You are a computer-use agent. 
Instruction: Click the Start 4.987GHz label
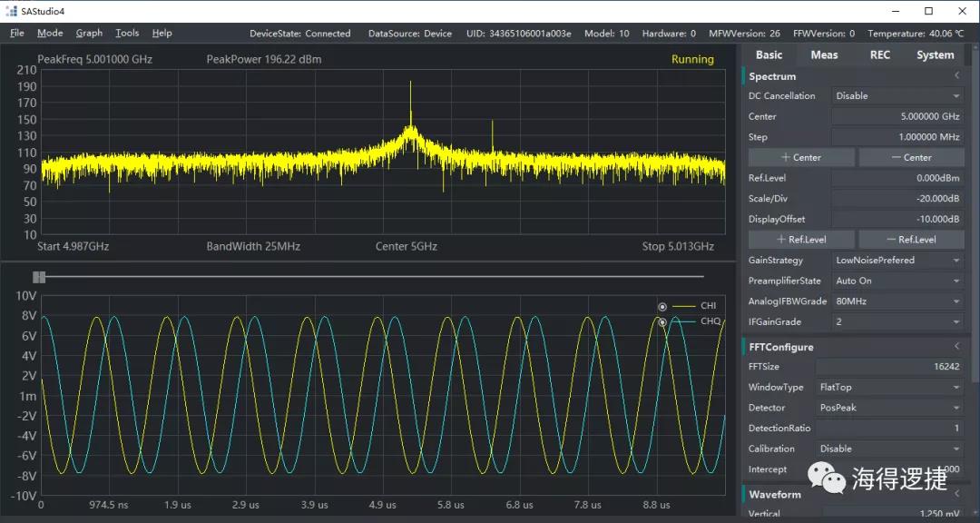(x=73, y=246)
